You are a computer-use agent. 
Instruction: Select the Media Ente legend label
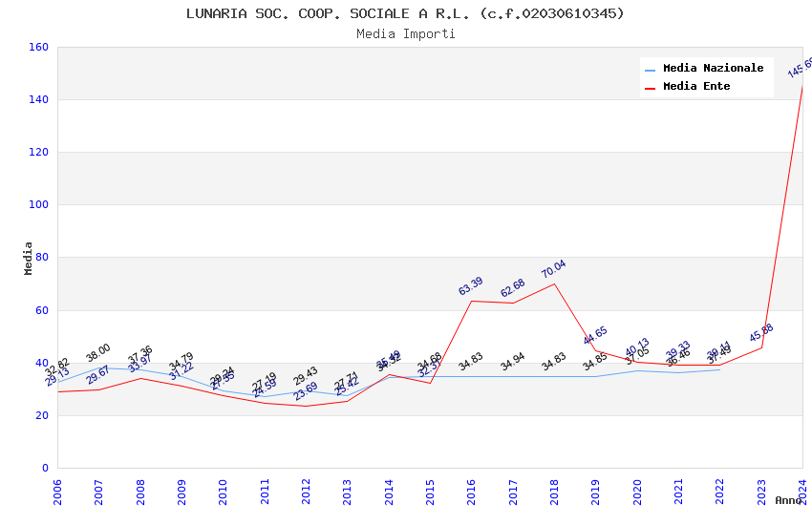coord(696,86)
